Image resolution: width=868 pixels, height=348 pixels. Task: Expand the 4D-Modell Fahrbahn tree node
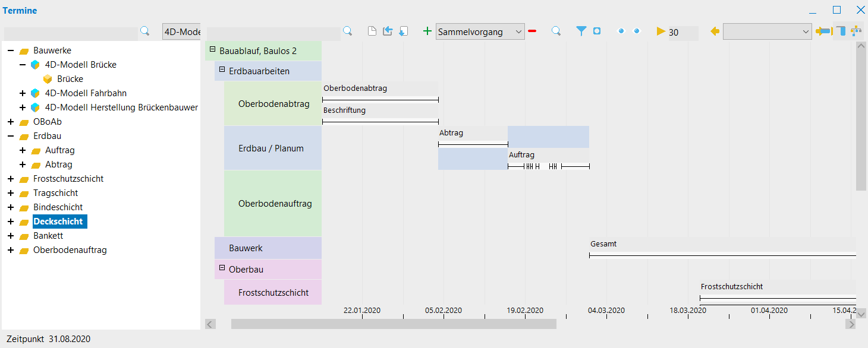tap(23, 93)
